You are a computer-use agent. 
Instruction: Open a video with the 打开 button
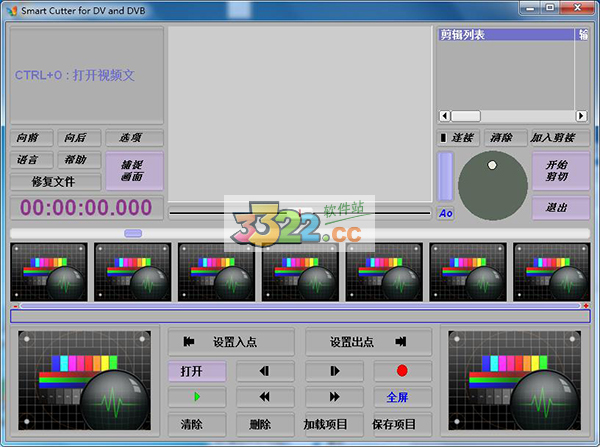coord(197,371)
